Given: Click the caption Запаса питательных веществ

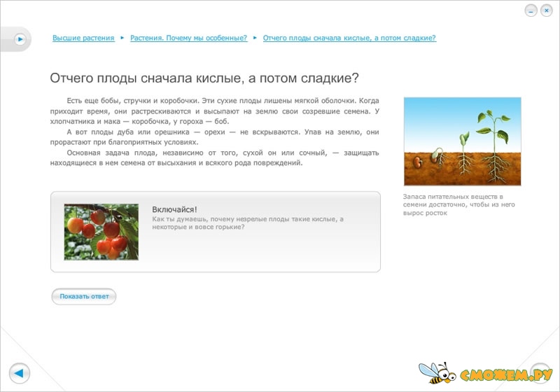Looking at the screenshot, I should coord(459,204).
